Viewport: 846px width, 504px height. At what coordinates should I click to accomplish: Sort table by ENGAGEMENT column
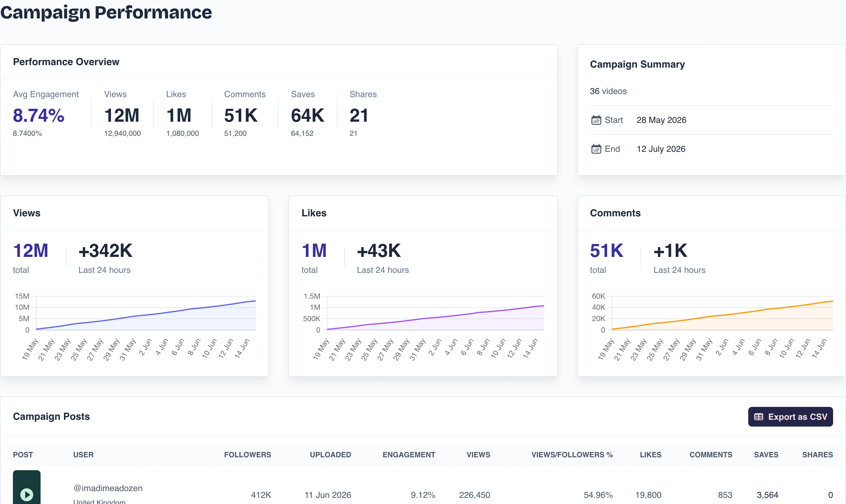click(409, 455)
